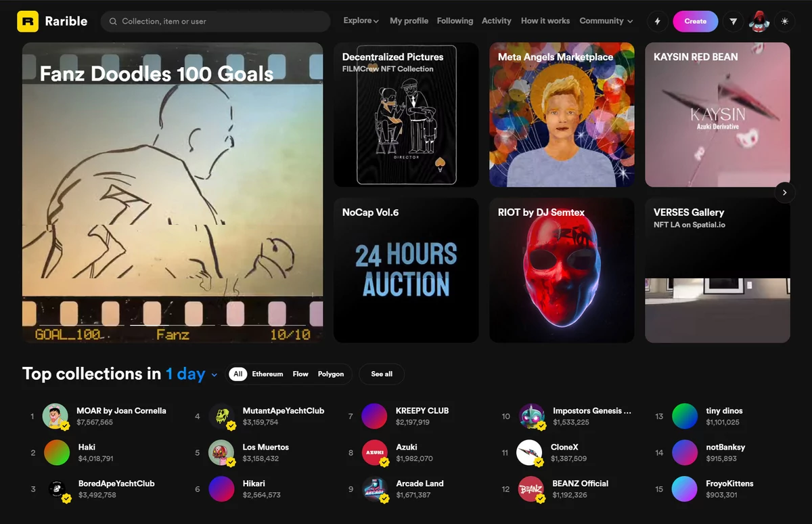
Task: Open BoredApeYachtClub collection avatar
Action: (x=57, y=489)
